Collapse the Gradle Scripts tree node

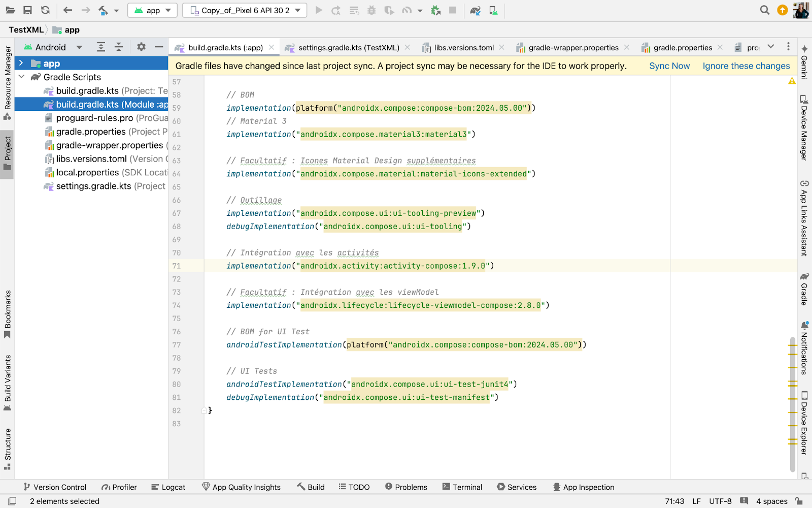coord(21,77)
